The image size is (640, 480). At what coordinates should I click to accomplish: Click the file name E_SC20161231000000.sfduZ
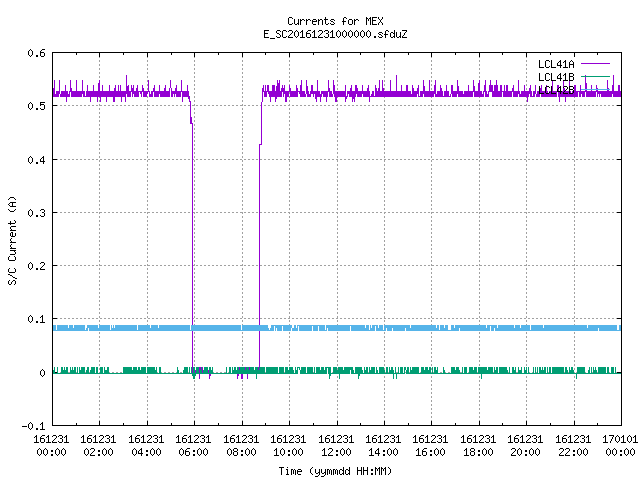click(x=335, y=34)
